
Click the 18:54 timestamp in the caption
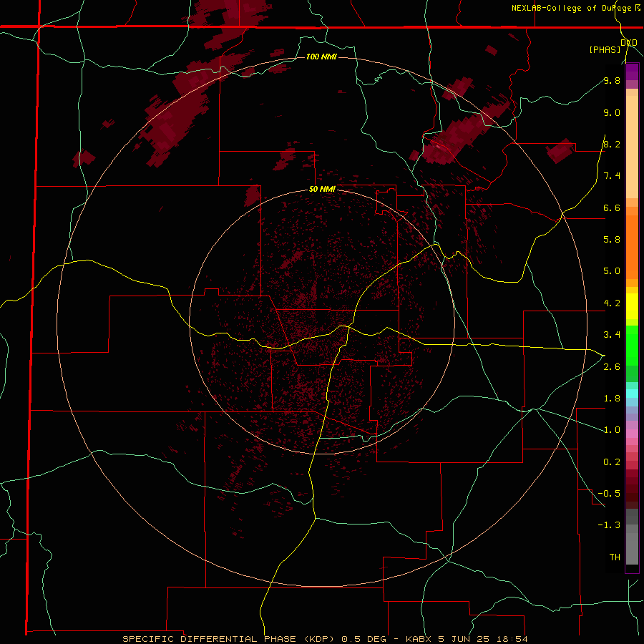513,639
